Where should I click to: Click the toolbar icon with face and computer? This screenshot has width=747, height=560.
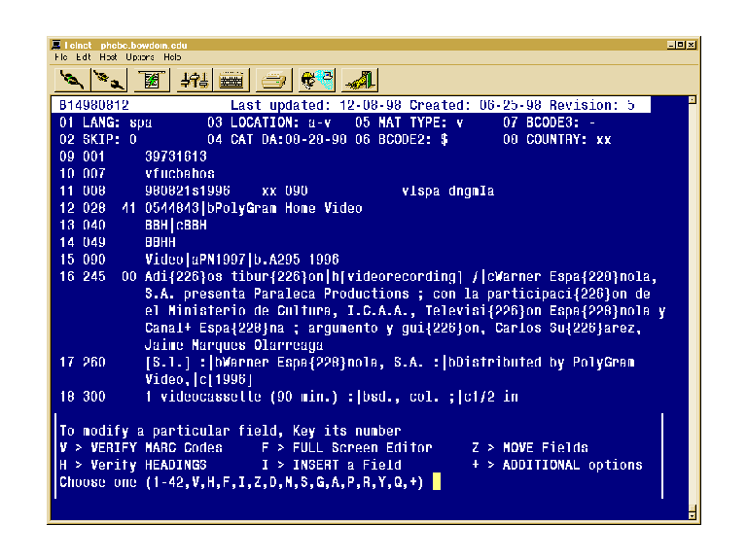coord(317,80)
